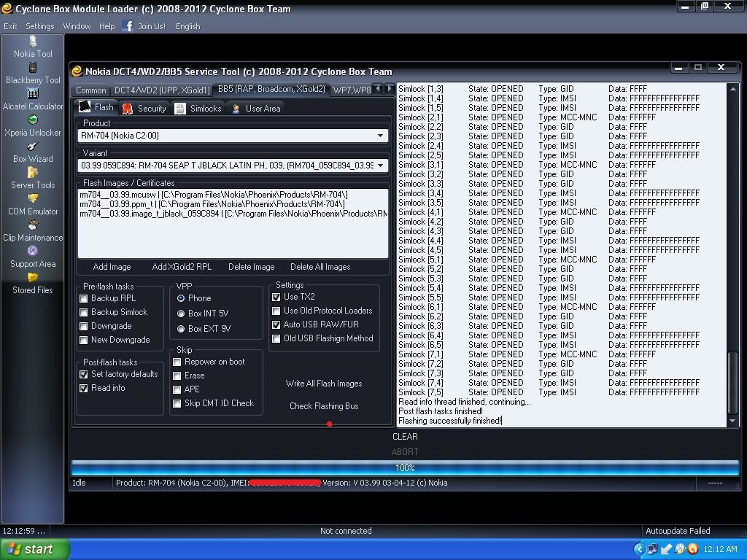Open the Support Area icon
The image size is (747, 560).
point(32,251)
